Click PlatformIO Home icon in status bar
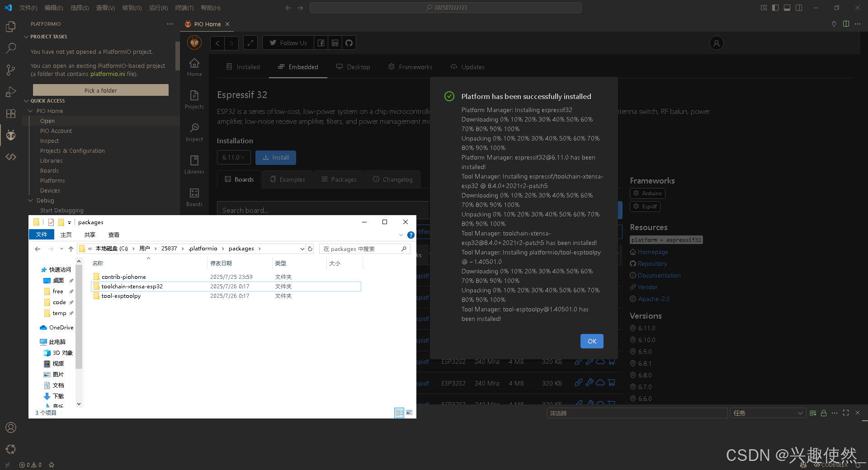The height and width of the screenshot is (470, 868). tap(52, 465)
